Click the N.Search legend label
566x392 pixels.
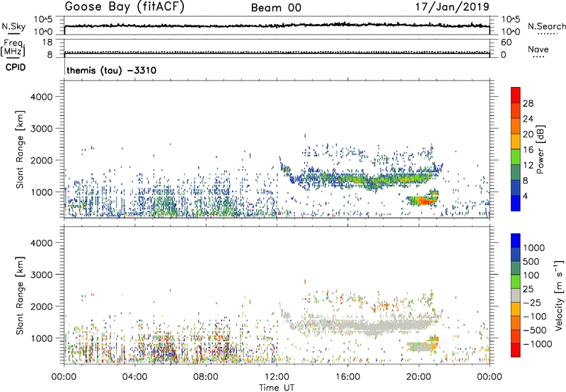[x=546, y=26]
